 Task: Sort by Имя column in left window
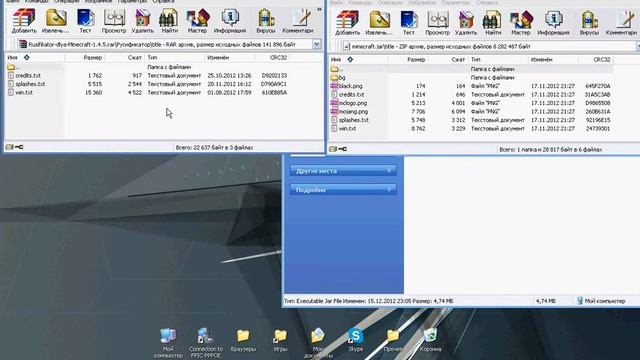pyautogui.click(x=35, y=58)
